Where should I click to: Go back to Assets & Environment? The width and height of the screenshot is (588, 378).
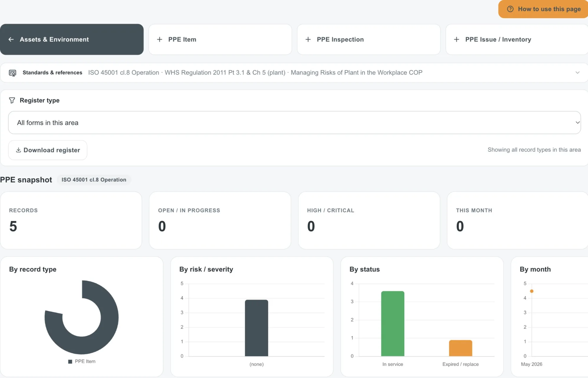point(72,39)
